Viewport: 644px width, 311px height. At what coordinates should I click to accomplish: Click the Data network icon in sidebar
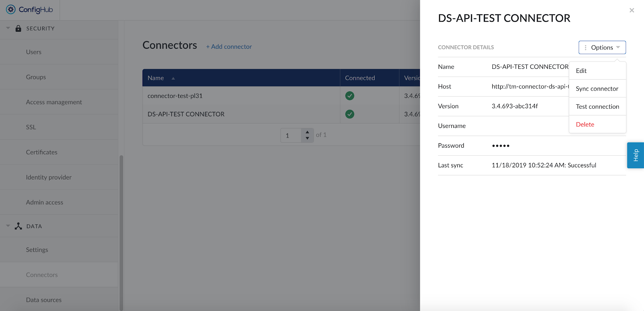[18, 226]
